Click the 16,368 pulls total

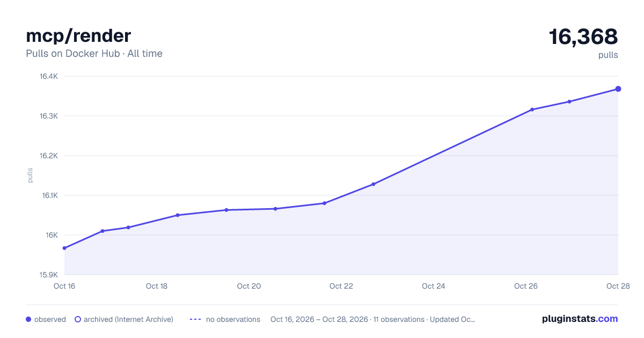[583, 37]
